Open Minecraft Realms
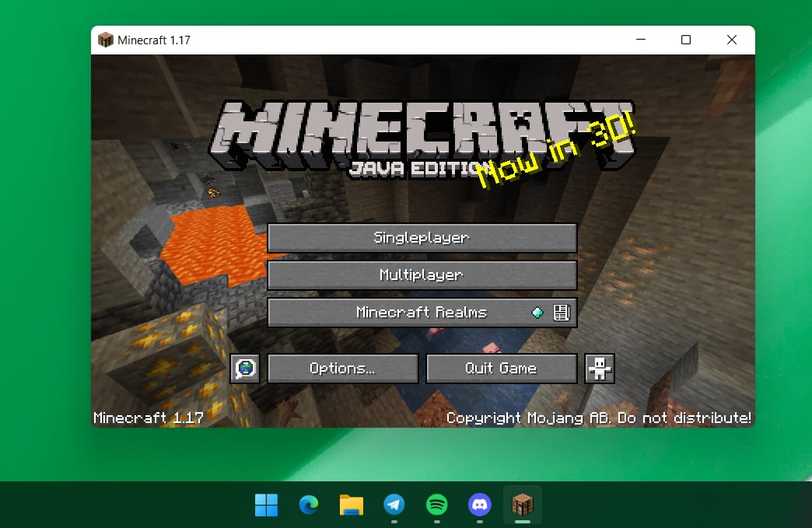812x528 pixels. [422, 312]
